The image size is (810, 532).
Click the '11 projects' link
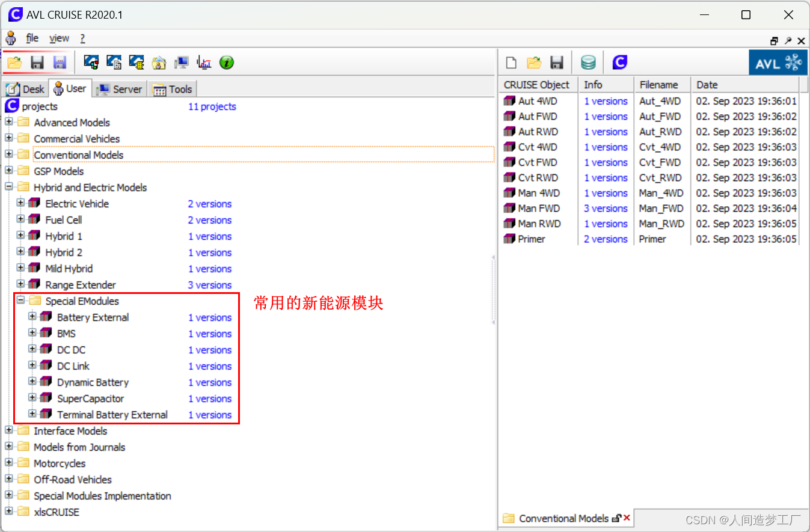point(212,106)
